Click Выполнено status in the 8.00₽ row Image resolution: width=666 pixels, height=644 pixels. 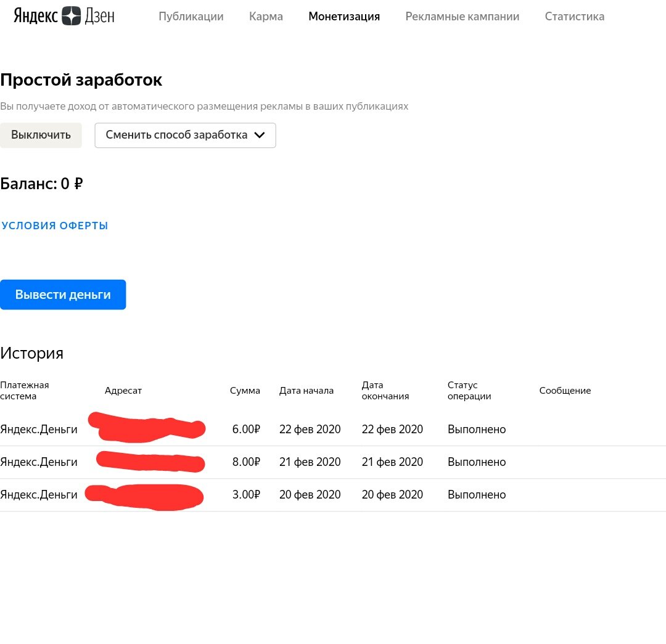477,462
